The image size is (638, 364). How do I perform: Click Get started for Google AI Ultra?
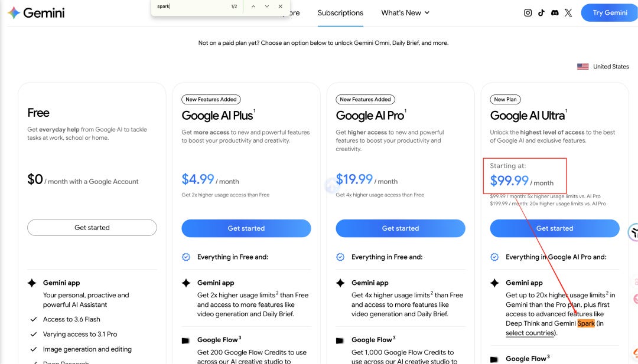(x=555, y=228)
